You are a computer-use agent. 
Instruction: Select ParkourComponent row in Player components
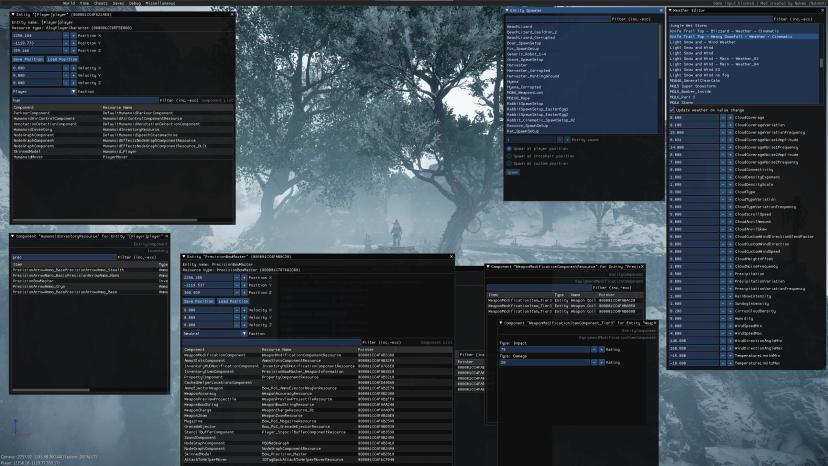coord(121,113)
